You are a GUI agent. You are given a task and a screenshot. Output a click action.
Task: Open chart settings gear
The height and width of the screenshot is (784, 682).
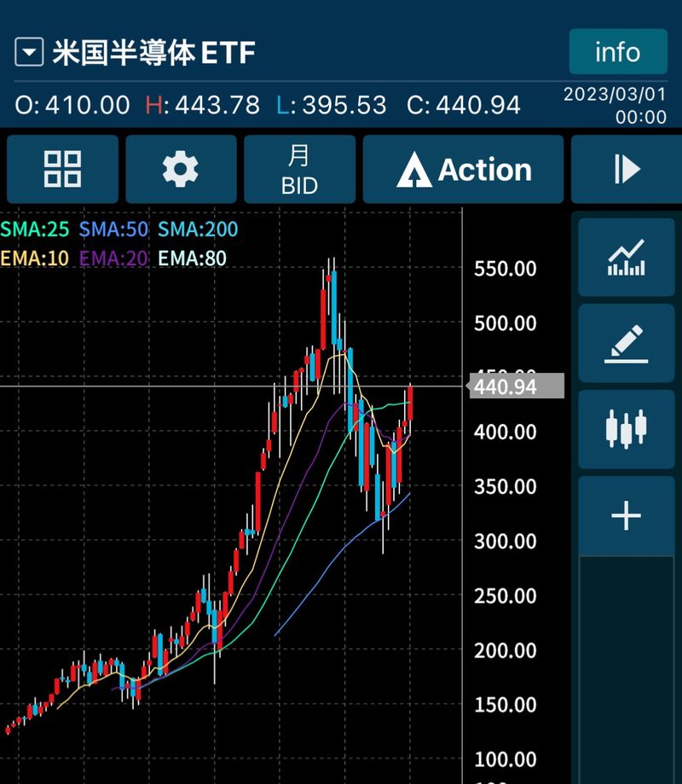(x=181, y=169)
